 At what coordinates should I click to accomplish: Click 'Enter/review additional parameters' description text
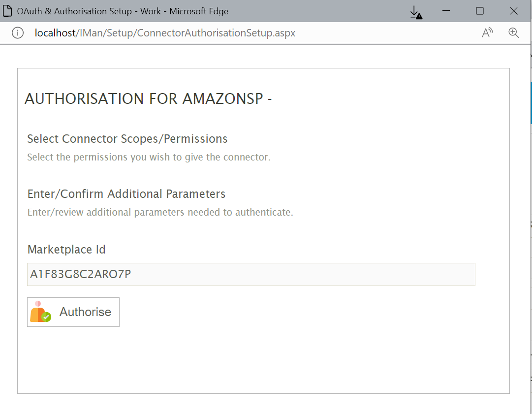(160, 213)
